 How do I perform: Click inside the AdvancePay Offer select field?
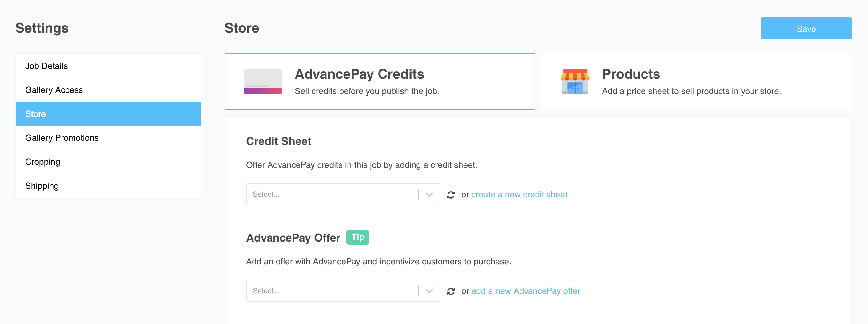coord(320,291)
